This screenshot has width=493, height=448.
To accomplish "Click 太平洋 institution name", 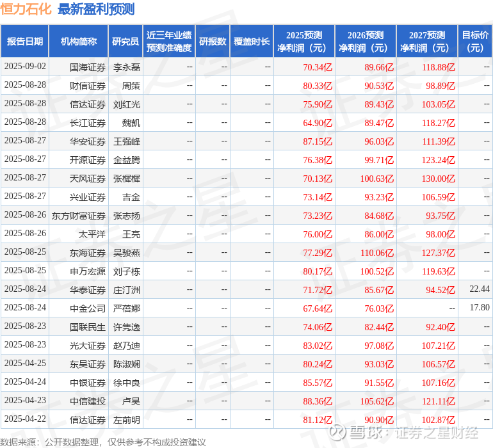I will coord(92,234).
